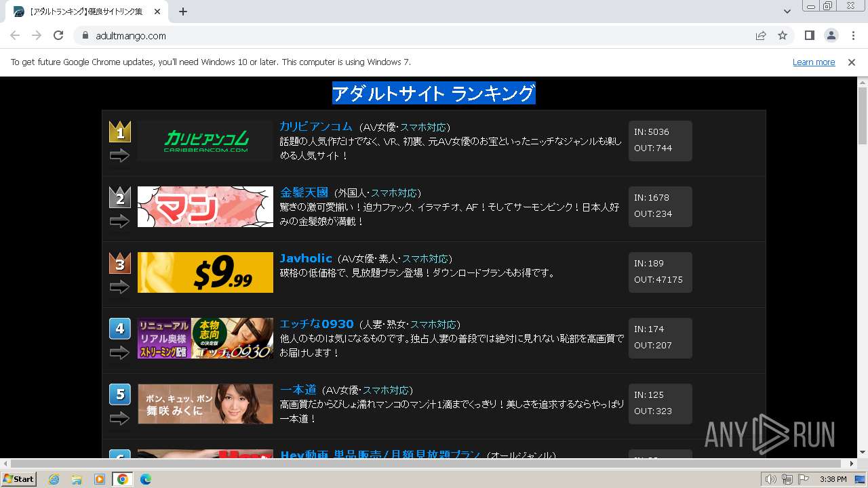
Task: View site information via the padlock icon
Action: (x=85, y=36)
